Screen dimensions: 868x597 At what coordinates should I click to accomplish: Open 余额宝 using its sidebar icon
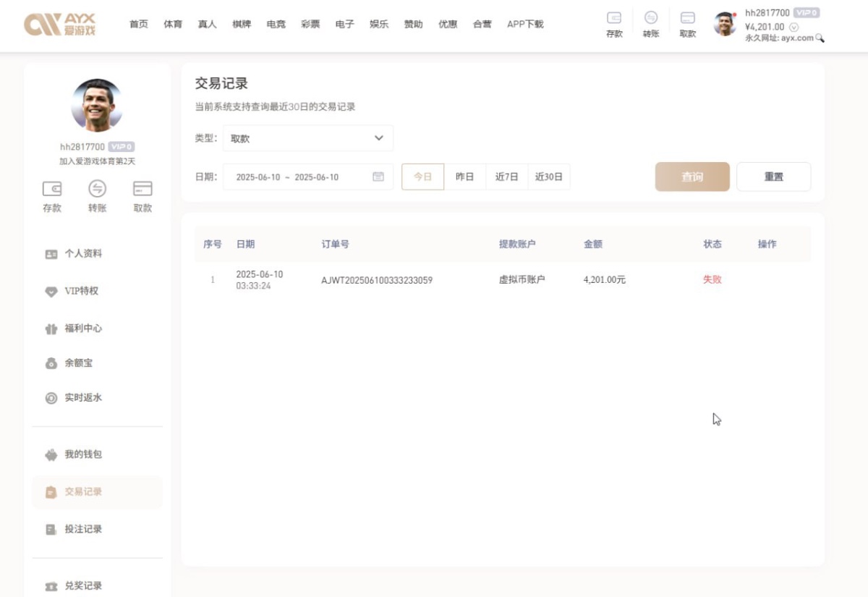coord(51,363)
